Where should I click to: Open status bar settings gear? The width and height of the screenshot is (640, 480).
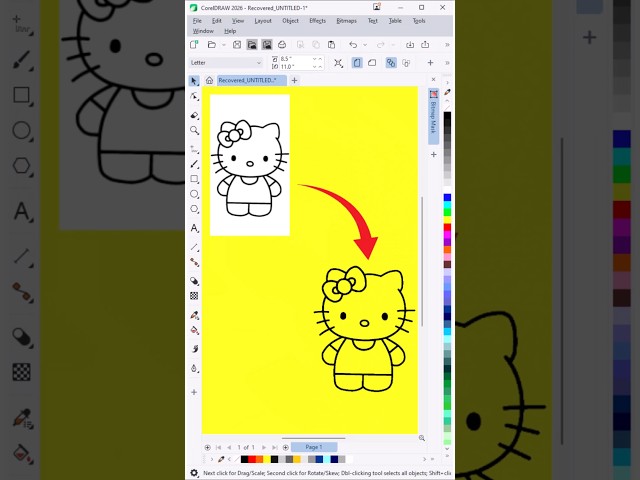click(194, 473)
